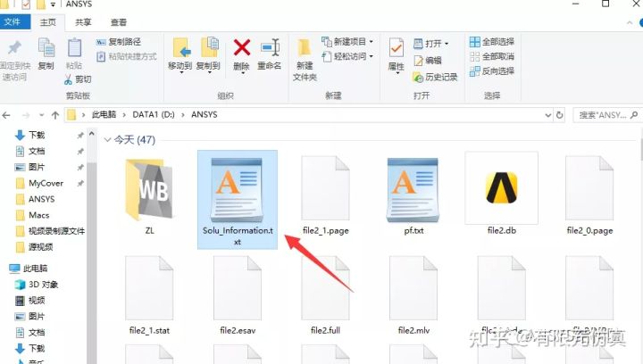This screenshot has height=364, width=643.
Task: Refresh the current folder view
Action: [559, 115]
